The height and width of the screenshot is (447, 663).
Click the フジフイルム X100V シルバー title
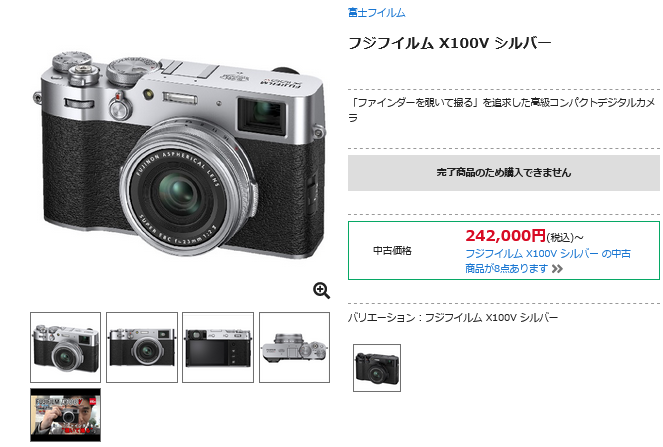click(449, 43)
